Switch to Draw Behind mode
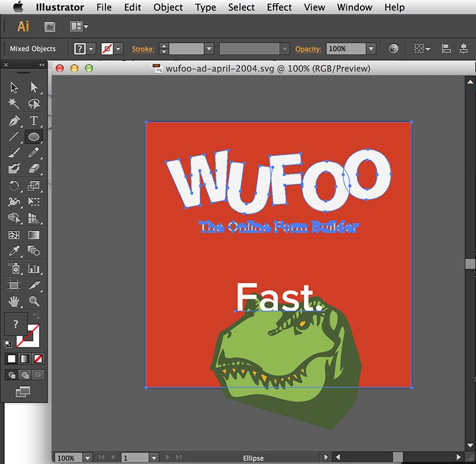This screenshot has height=464, width=476. (24, 375)
